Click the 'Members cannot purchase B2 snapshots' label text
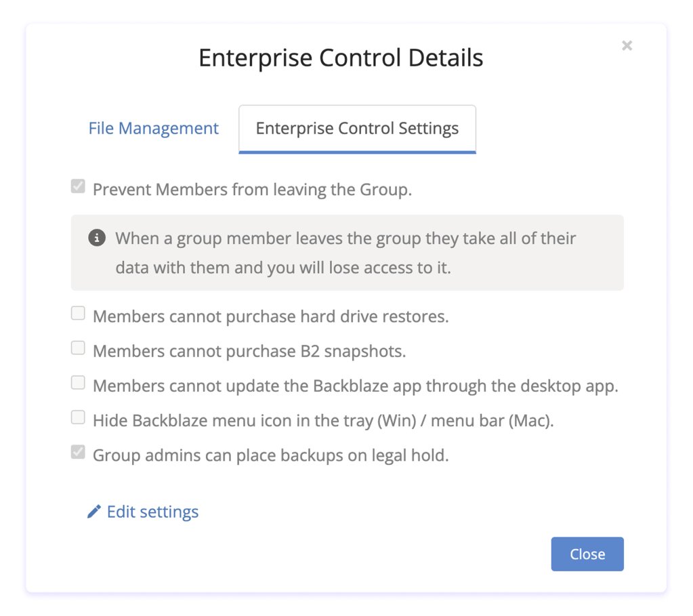The height and width of the screenshot is (616, 693). [x=249, y=352]
